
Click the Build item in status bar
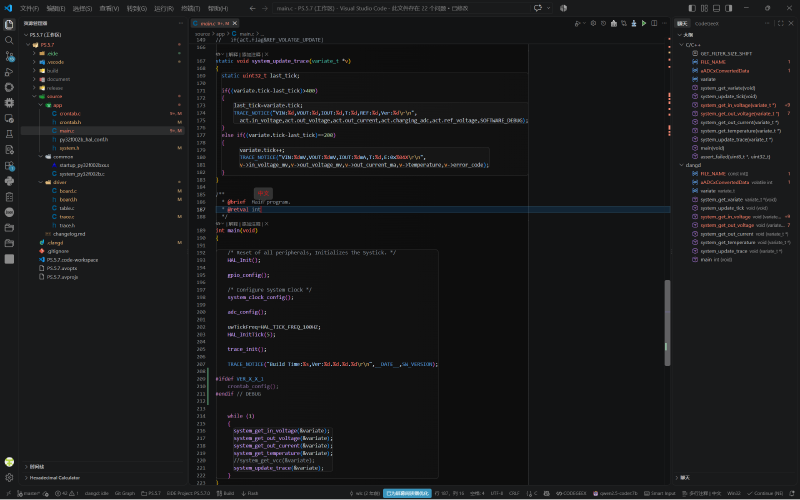pos(225,493)
